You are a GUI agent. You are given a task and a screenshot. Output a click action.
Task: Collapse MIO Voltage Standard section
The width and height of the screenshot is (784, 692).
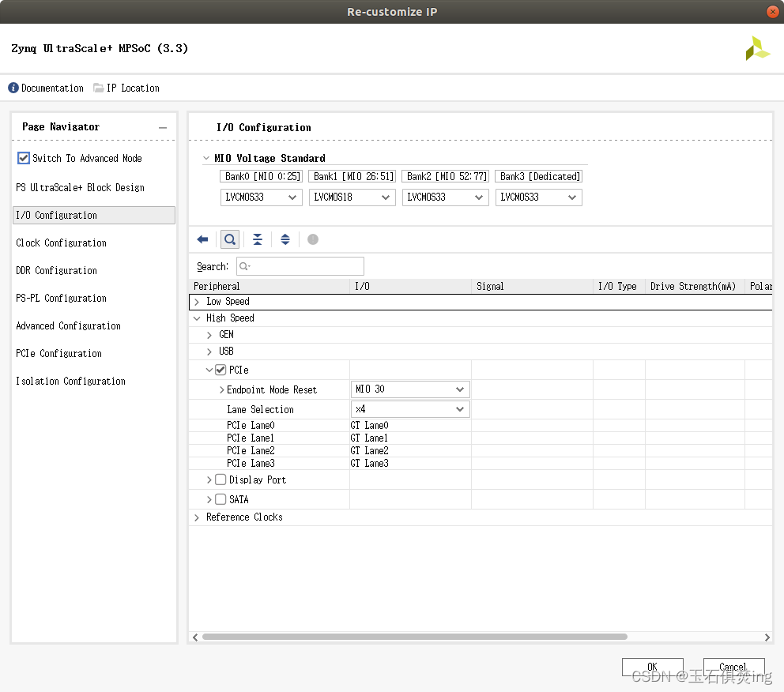[206, 158]
